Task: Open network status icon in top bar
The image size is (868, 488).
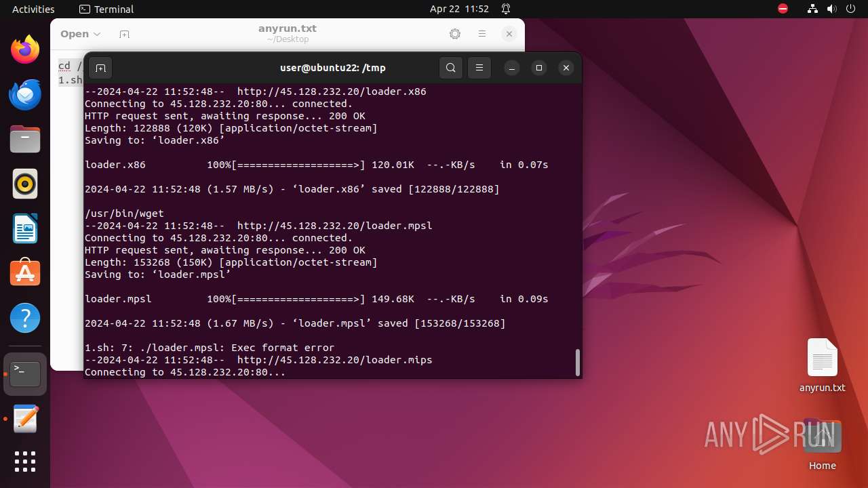Action: [x=813, y=9]
